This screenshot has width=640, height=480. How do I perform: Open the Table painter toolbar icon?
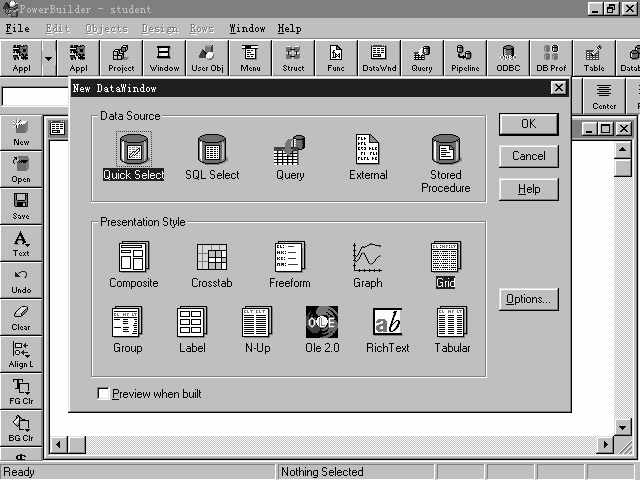(x=594, y=58)
